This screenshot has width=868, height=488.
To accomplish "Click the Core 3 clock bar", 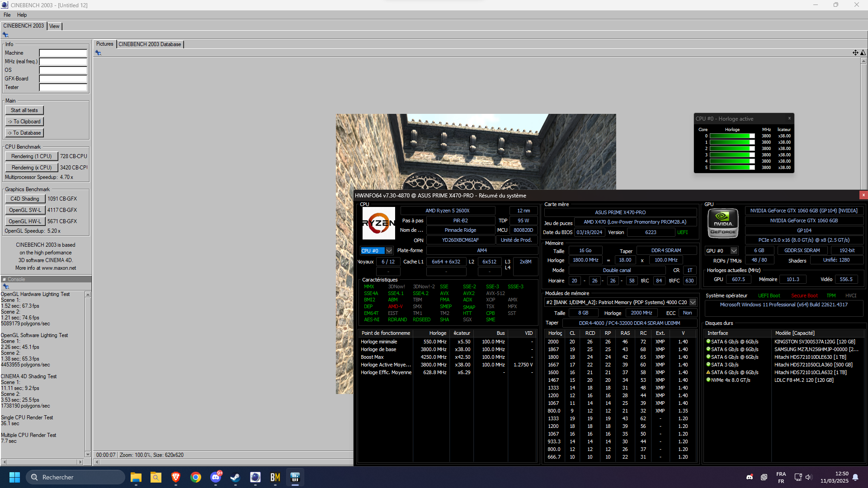I will (x=732, y=155).
